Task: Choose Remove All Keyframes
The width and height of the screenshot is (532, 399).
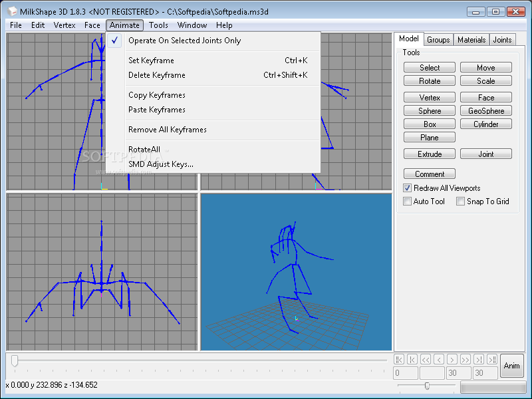Action: coord(213,130)
